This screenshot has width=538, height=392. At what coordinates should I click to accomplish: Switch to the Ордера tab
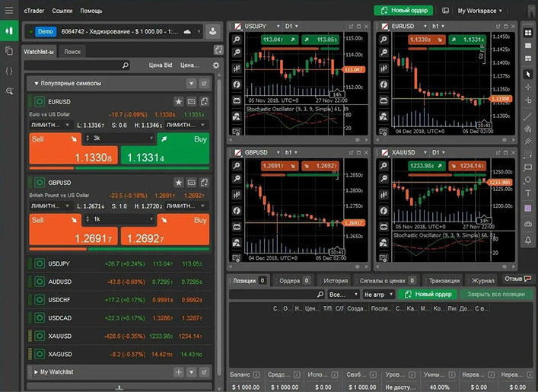pyautogui.click(x=294, y=281)
